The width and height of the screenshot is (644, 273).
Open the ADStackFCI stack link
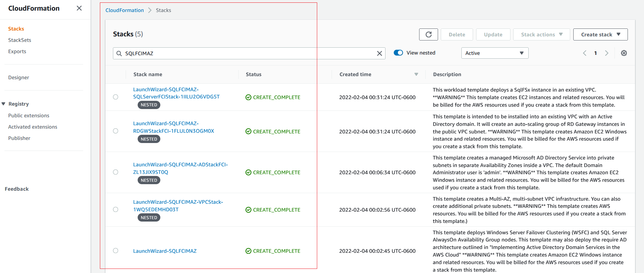[x=181, y=168]
